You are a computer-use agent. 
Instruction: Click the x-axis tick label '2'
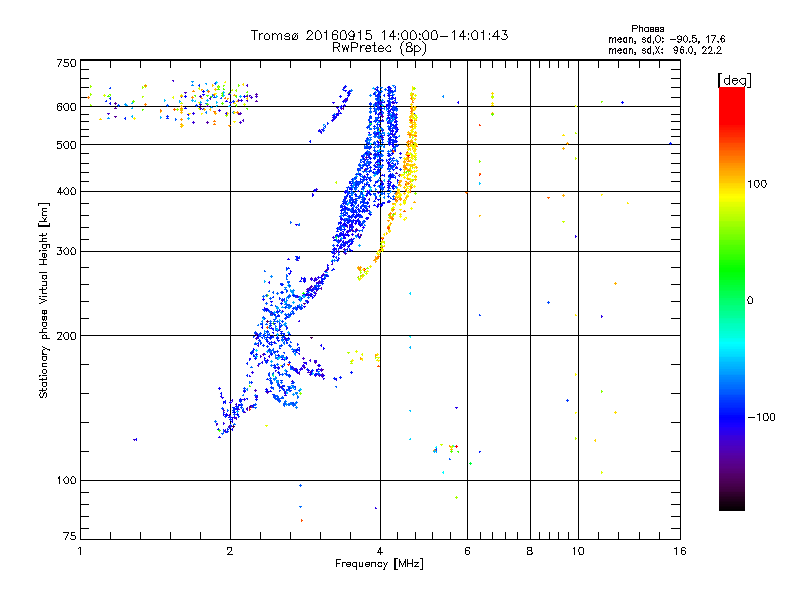pos(230,551)
